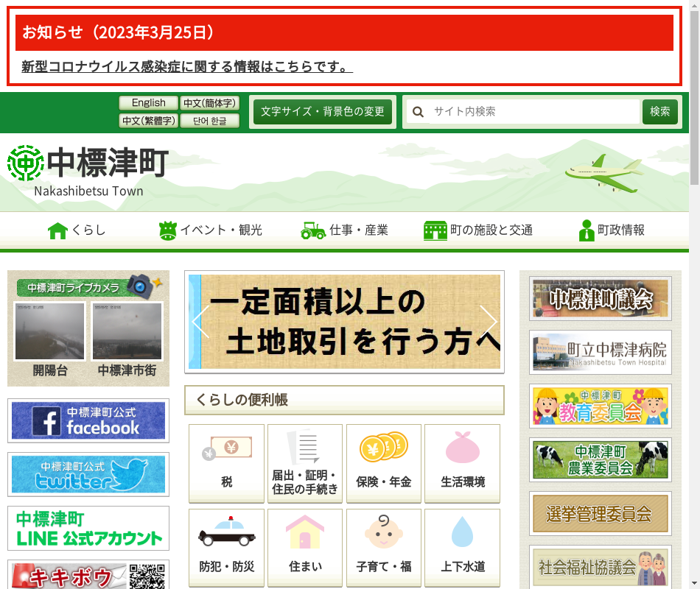Click into the サイト内検索 search field
700x589 pixels.
(x=531, y=112)
